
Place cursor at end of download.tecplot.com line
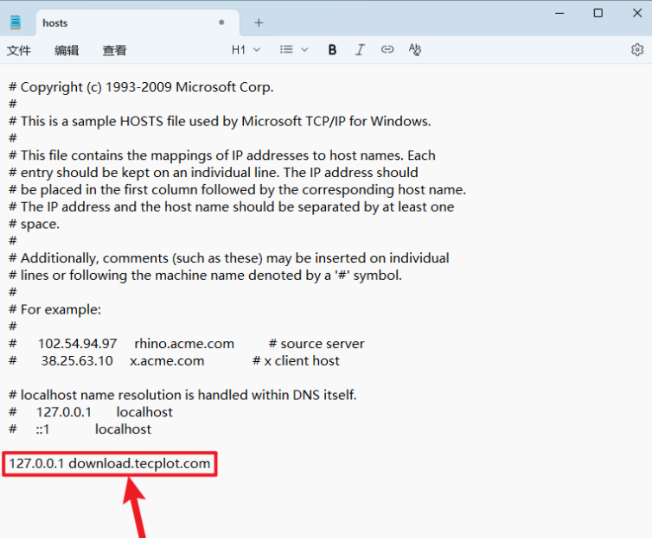tap(212, 464)
